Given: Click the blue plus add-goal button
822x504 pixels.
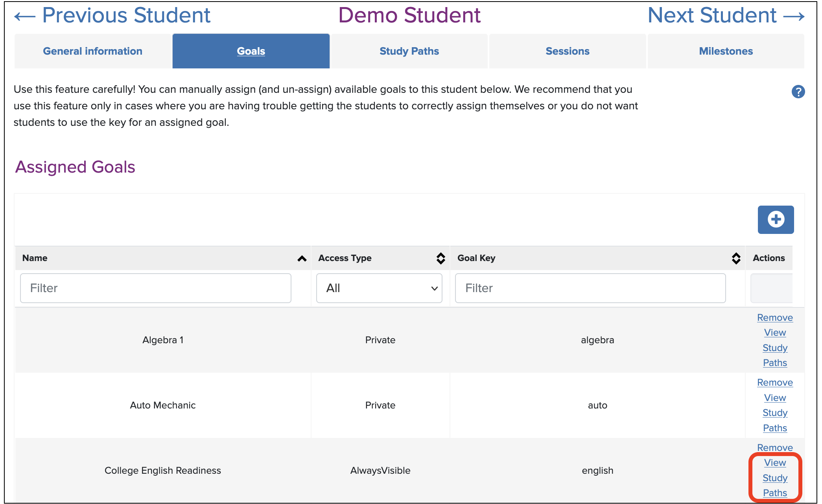Looking at the screenshot, I should tap(776, 219).
